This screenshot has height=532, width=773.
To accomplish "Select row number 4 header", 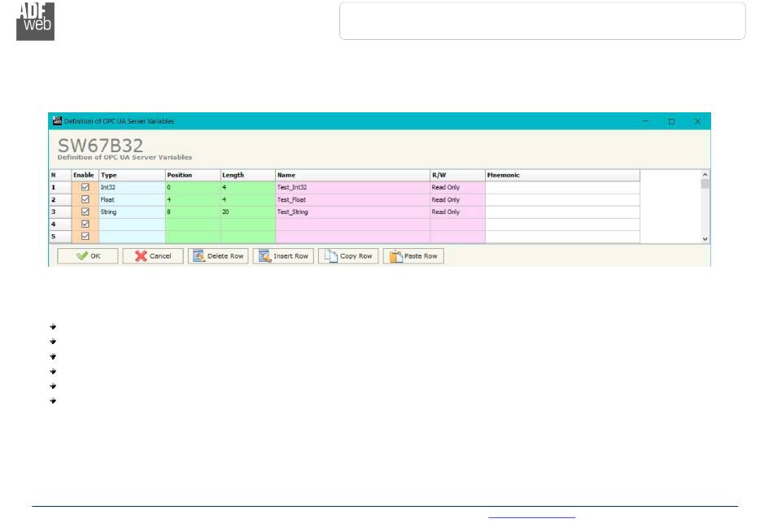I will [x=60, y=225].
